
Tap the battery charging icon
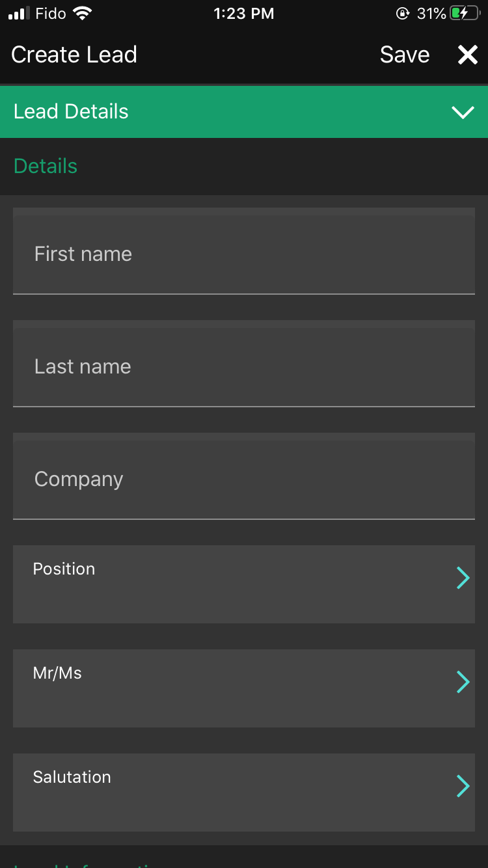[465, 13]
